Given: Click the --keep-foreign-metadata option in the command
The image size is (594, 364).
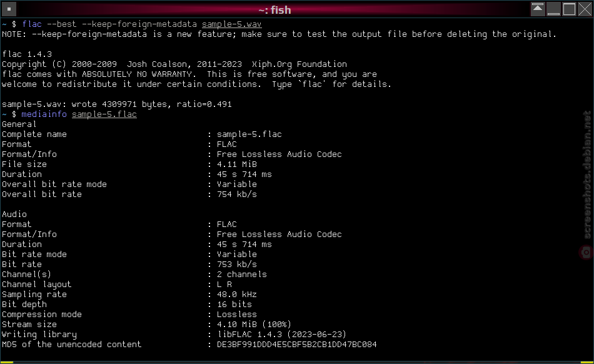Looking at the screenshot, I should 139,24.
